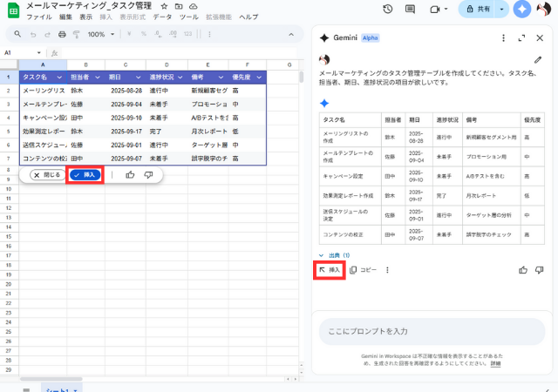Edit the prompt pencil icon
The image size is (558, 392).
point(538,60)
